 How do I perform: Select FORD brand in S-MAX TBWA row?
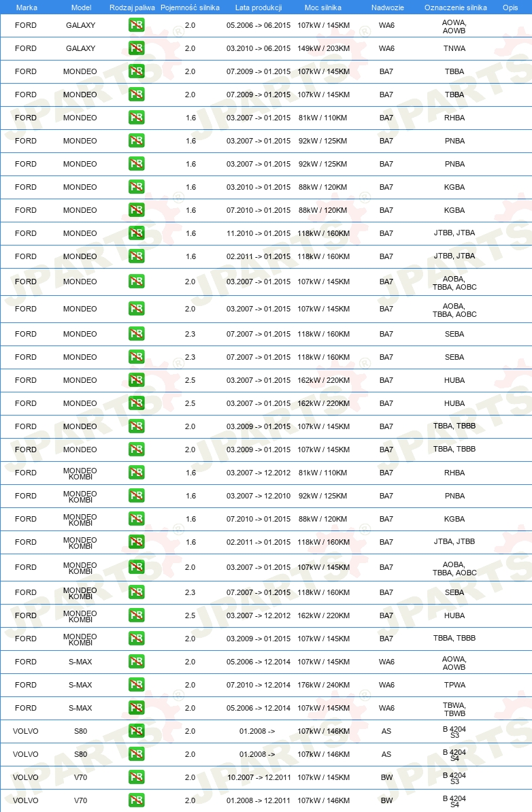[25, 707]
